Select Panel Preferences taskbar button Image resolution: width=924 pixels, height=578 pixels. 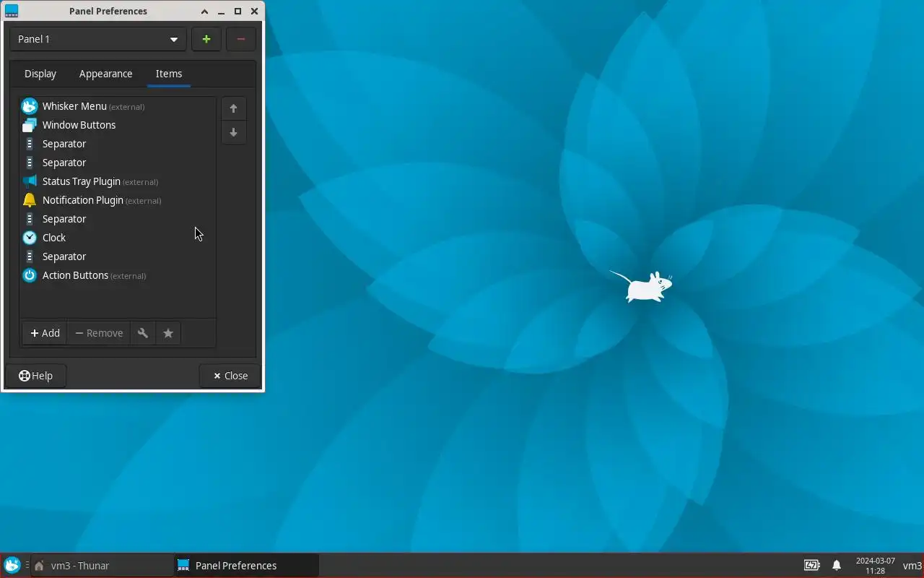click(246, 566)
